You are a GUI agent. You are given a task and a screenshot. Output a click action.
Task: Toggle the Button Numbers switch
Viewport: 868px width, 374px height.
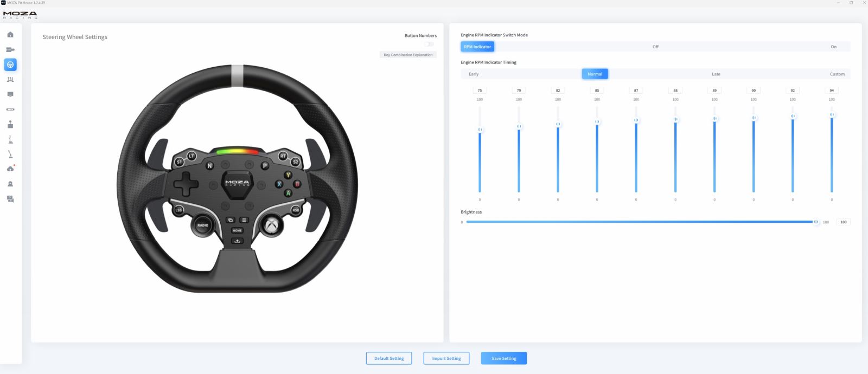click(x=429, y=44)
